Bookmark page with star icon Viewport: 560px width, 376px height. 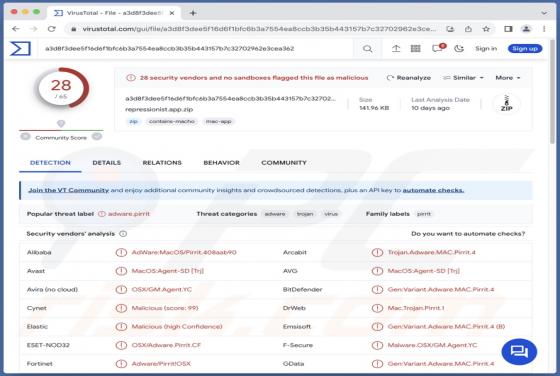tap(486, 29)
